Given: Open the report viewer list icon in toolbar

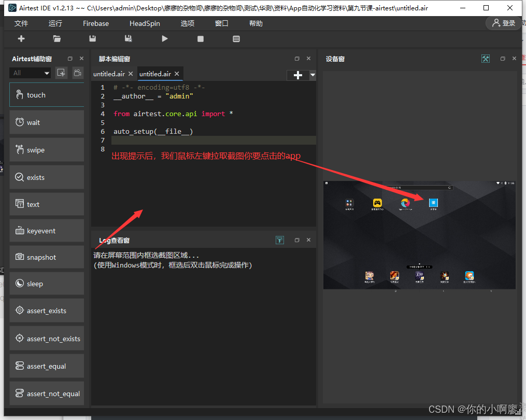Looking at the screenshot, I should click(x=236, y=39).
